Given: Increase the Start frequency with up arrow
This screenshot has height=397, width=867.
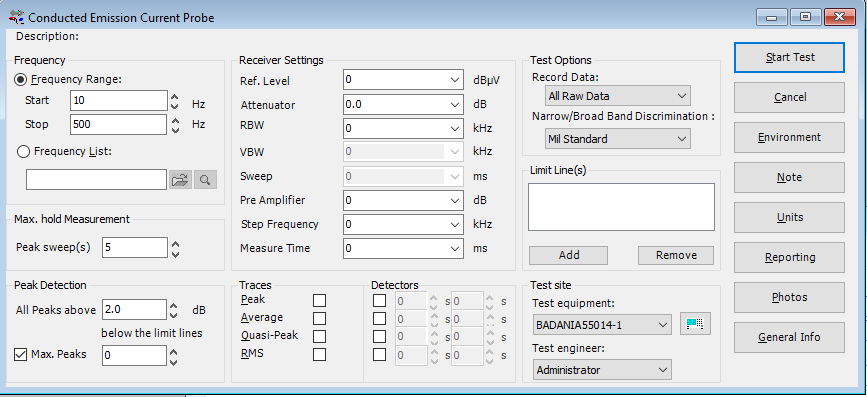Looking at the screenshot, I should 175,96.
